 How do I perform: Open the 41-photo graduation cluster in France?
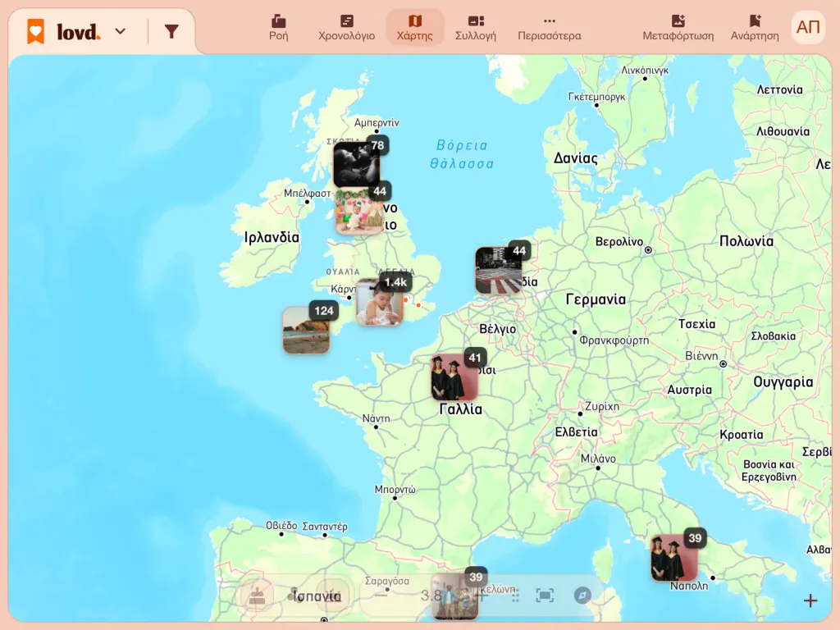[454, 377]
